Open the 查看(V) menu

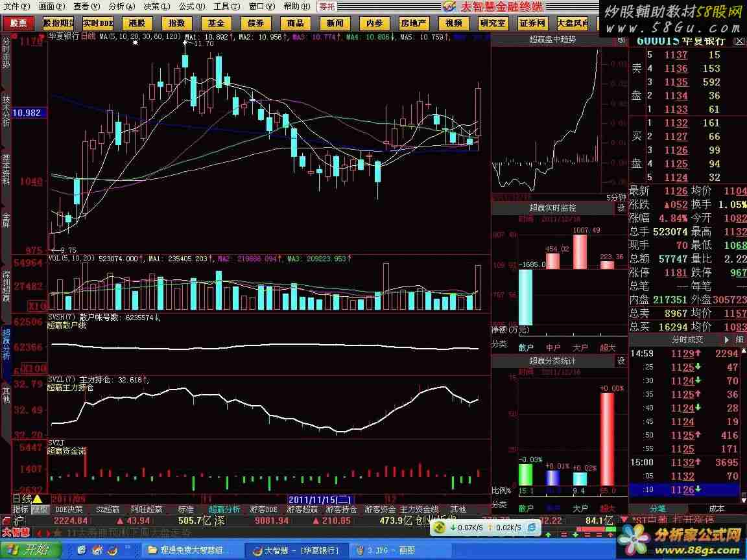[87, 6]
